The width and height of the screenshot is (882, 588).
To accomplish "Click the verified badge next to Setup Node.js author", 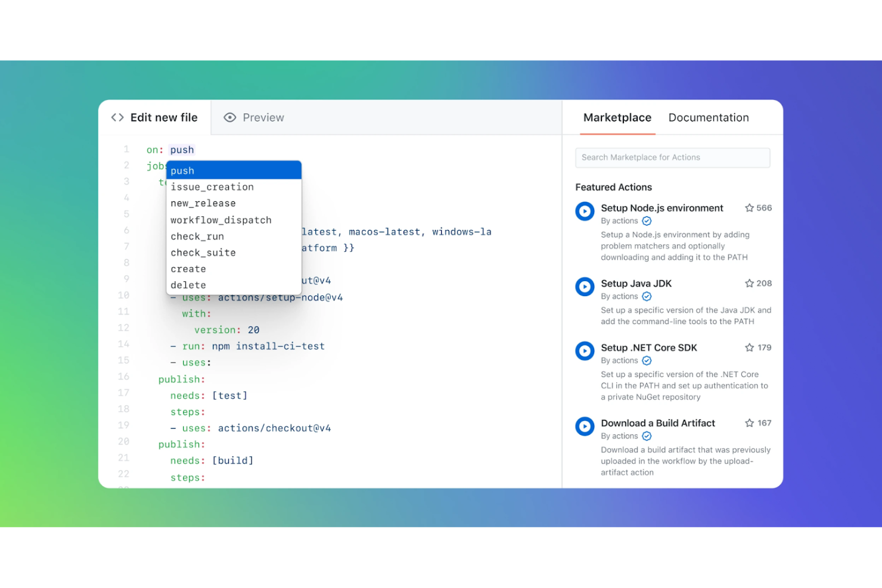I will pos(647,220).
